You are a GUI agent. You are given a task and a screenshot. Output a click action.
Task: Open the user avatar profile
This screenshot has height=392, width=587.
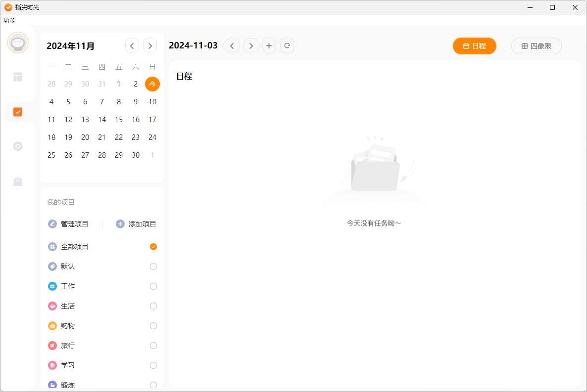(x=18, y=43)
